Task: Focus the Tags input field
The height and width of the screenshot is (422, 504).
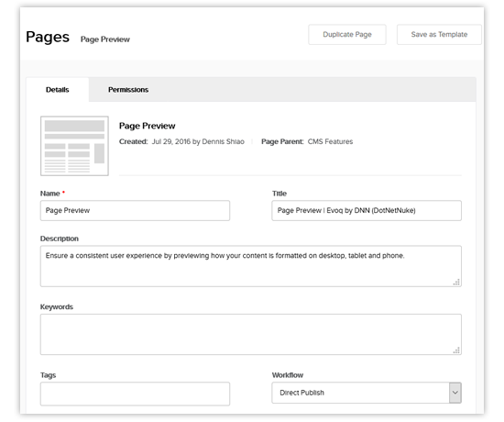Action: point(135,394)
